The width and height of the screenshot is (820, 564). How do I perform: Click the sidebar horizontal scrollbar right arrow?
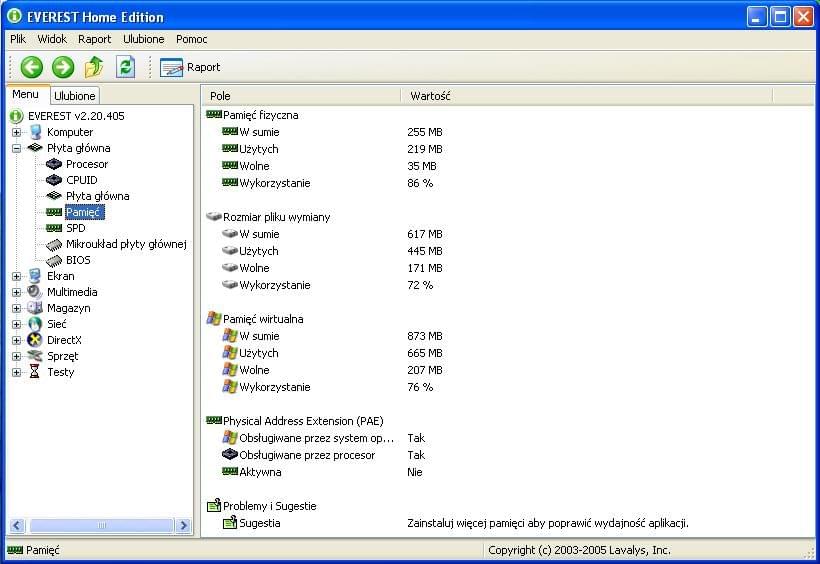[183, 525]
